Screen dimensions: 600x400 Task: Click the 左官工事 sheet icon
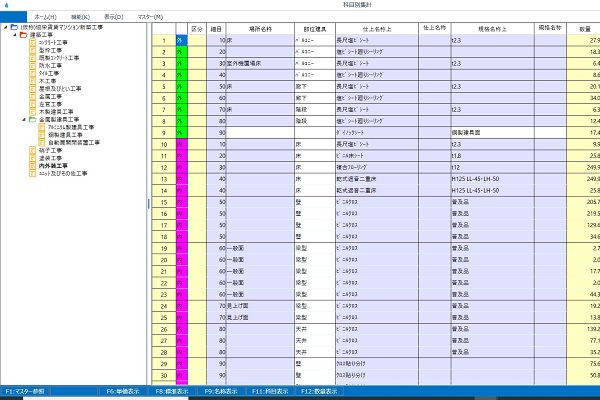coord(33,104)
